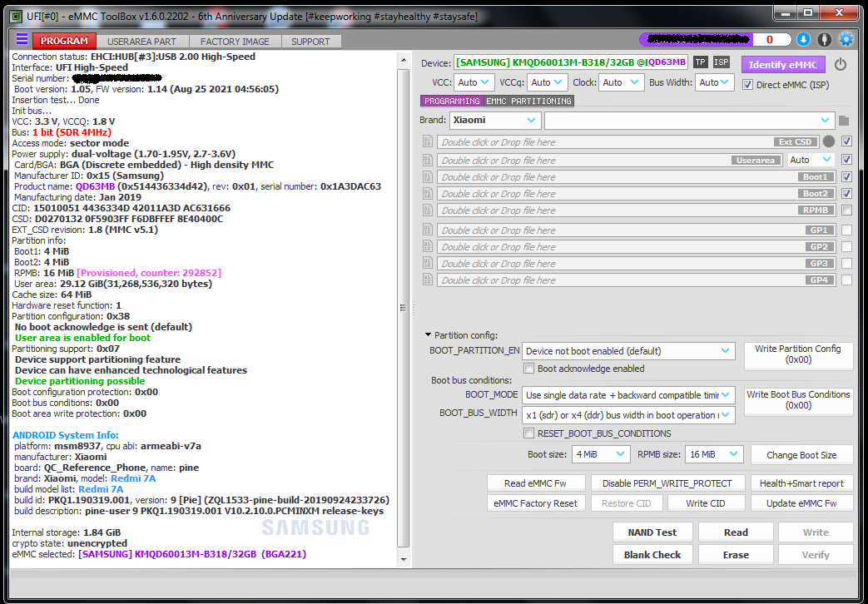This screenshot has width=868, height=604.
Task: Open the BOOT_MODE dropdown
Action: [x=628, y=395]
